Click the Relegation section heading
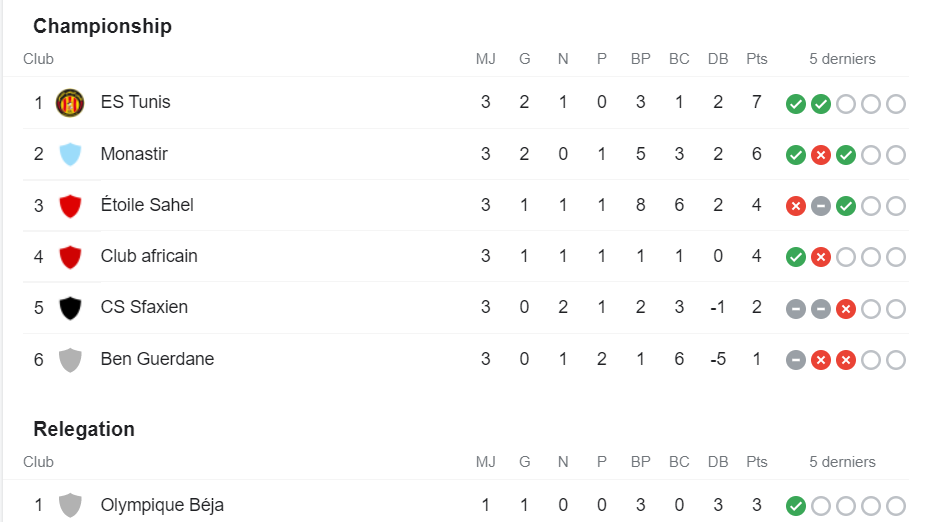The height and width of the screenshot is (522, 938). pyautogui.click(x=84, y=429)
